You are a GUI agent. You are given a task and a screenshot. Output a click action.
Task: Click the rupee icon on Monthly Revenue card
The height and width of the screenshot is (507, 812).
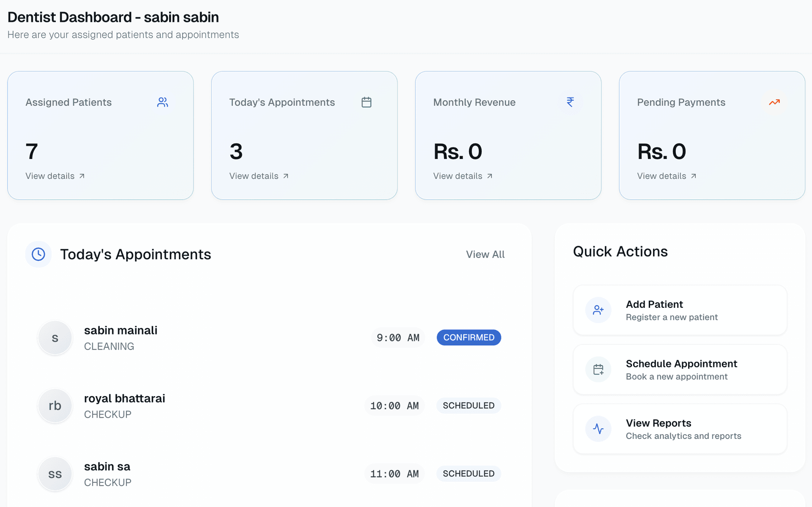click(570, 102)
